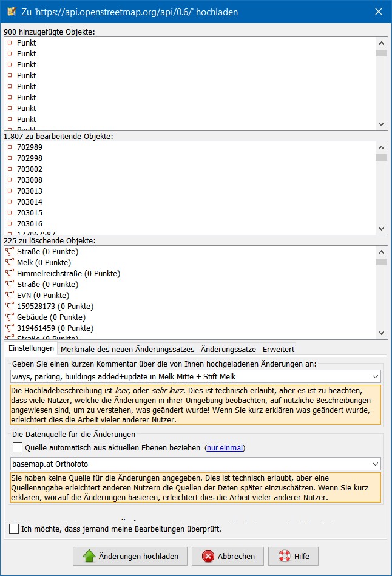Open Hilfe for the upload dialog
392x576 pixels.
click(x=294, y=556)
